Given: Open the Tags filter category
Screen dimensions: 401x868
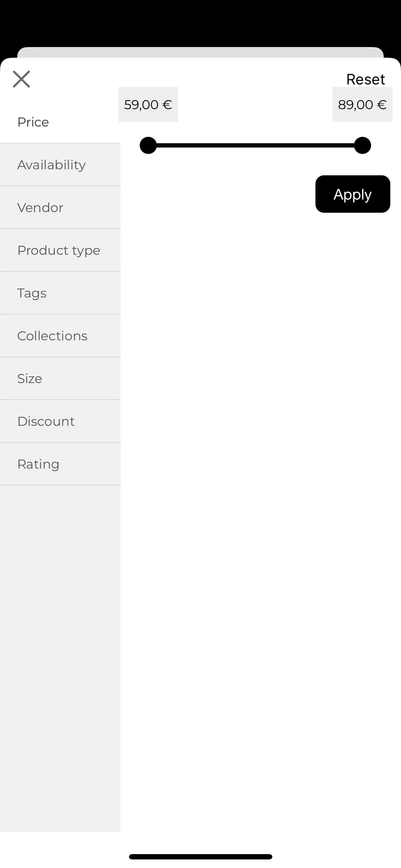Looking at the screenshot, I should pos(60,293).
